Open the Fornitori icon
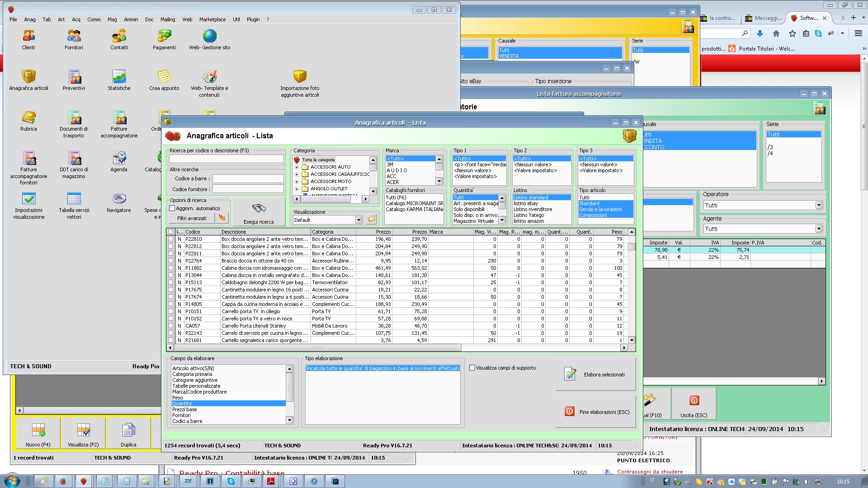868x488 pixels. [x=74, y=36]
